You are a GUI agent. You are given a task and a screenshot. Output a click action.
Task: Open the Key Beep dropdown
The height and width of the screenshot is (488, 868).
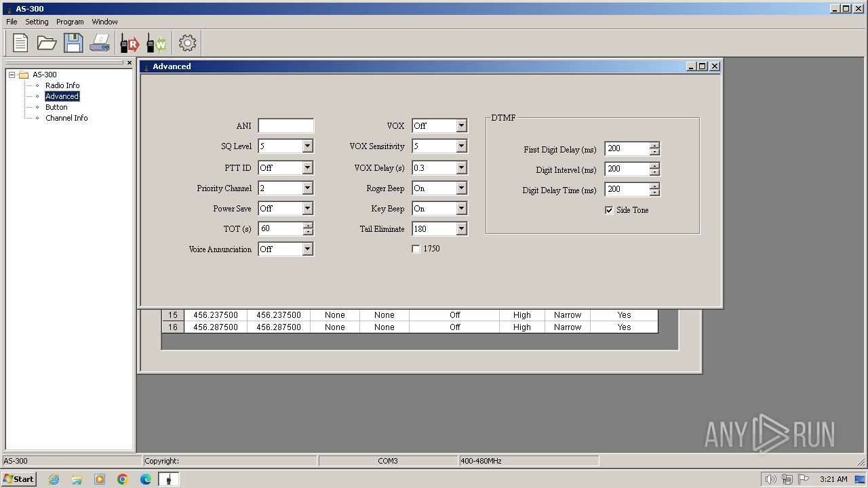461,208
